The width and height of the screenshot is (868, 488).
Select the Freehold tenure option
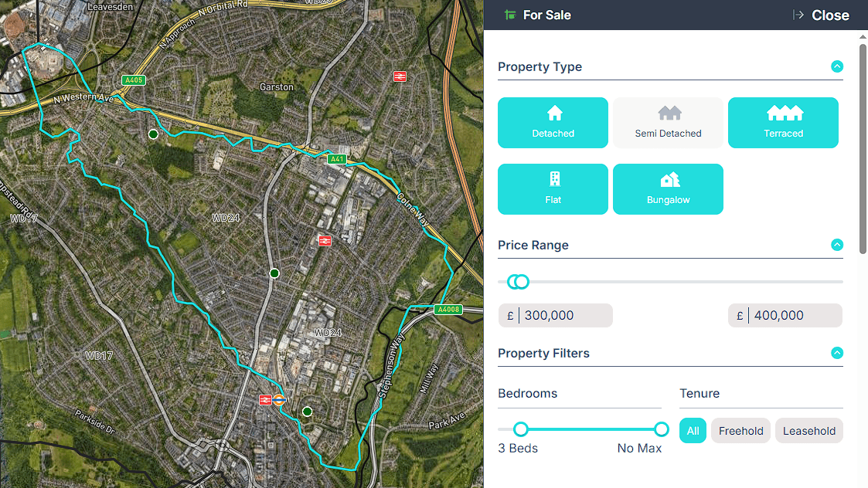pyautogui.click(x=740, y=430)
